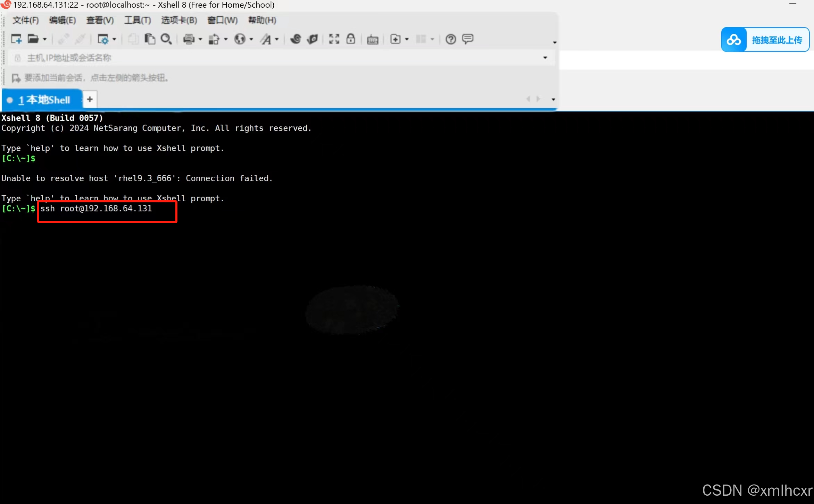The image size is (814, 504).
Task: Click the 拖拽至此上传 upload button
Action: coord(765,40)
